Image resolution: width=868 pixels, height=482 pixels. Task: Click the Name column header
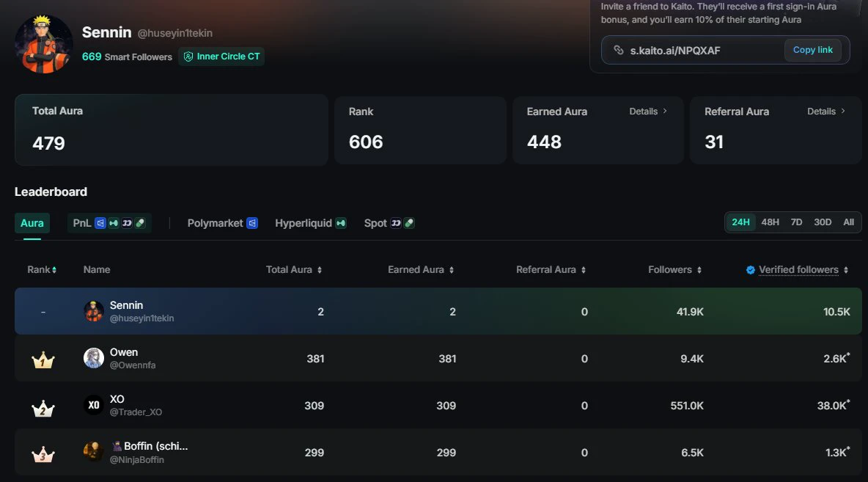click(x=97, y=270)
